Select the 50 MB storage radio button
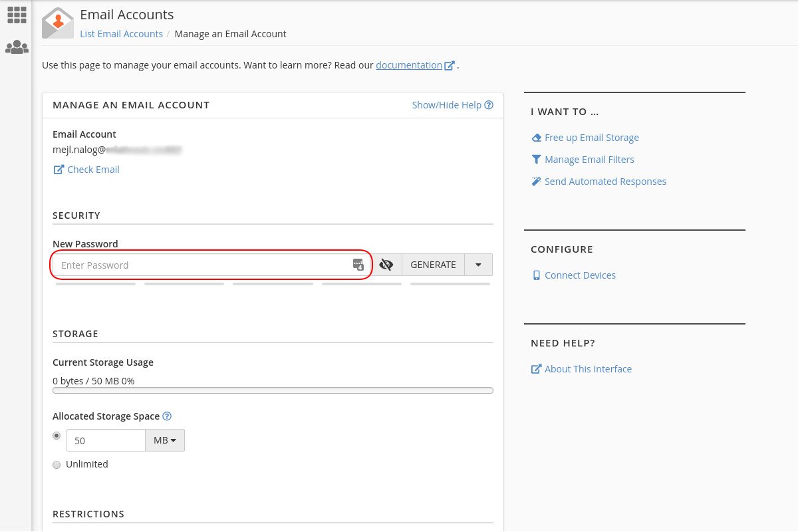 (x=57, y=436)
